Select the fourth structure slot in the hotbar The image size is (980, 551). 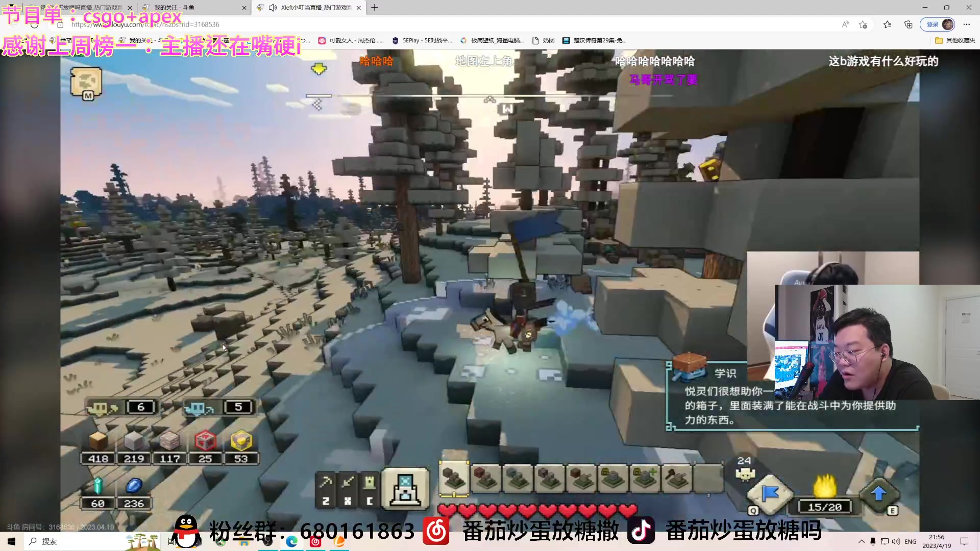(549, 479)
